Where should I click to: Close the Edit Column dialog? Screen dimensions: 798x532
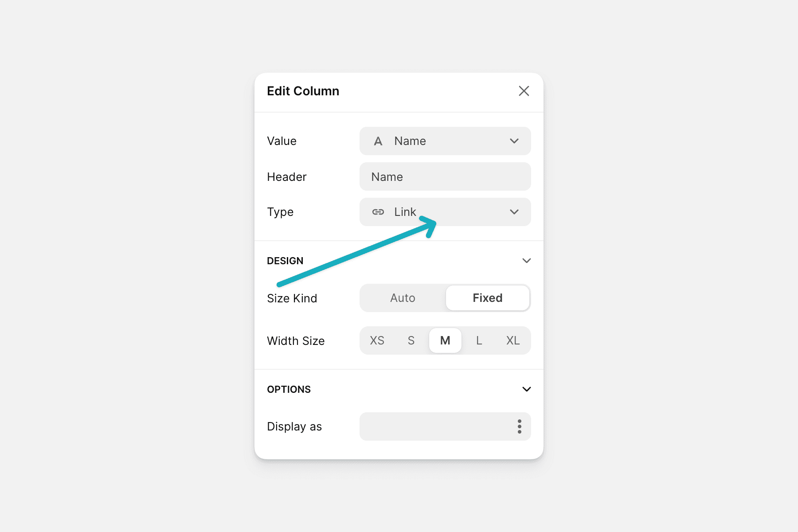(x=524, y=91)
